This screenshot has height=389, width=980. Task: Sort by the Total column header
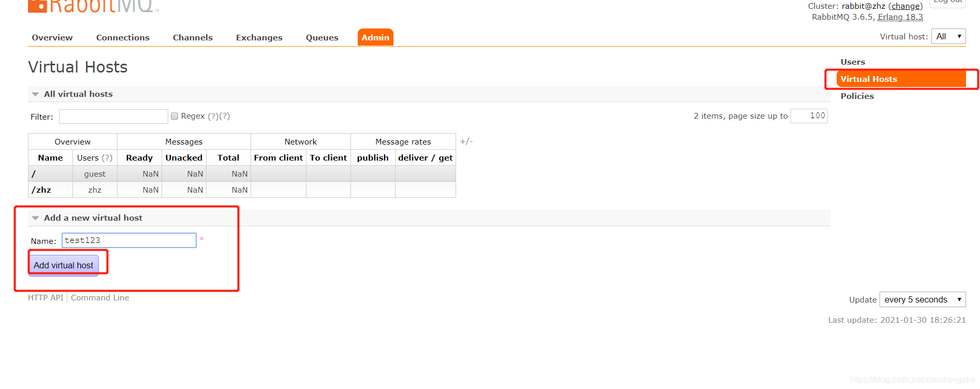(x=228, y=157)
